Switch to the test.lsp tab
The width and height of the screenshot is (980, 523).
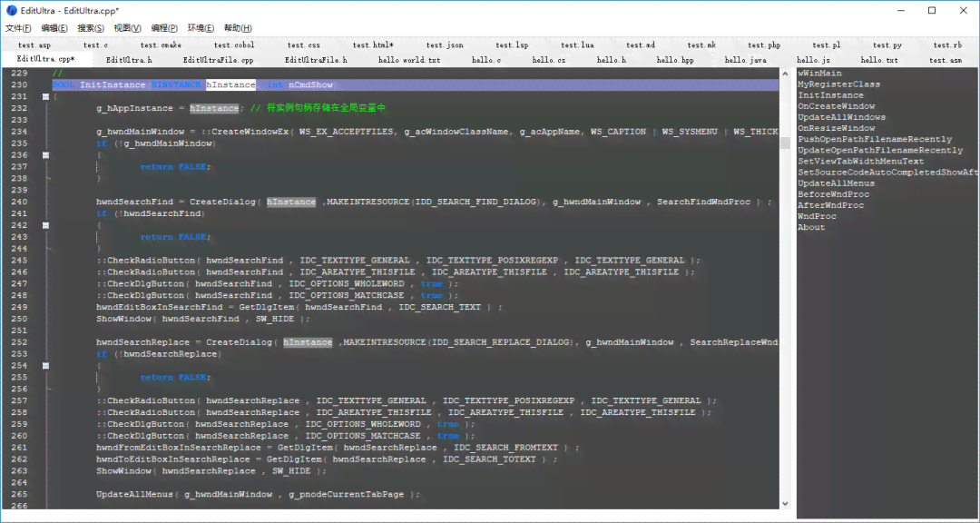tap(512, 45)
